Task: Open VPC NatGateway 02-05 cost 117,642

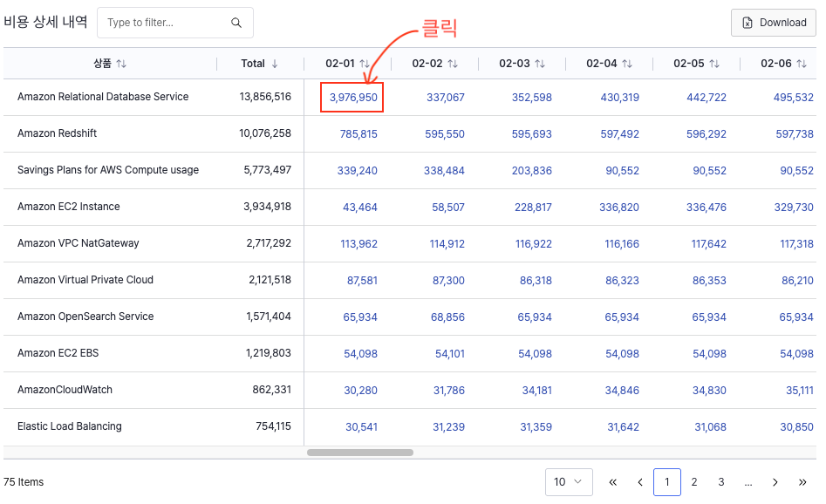Action: (x=709, y=244)
